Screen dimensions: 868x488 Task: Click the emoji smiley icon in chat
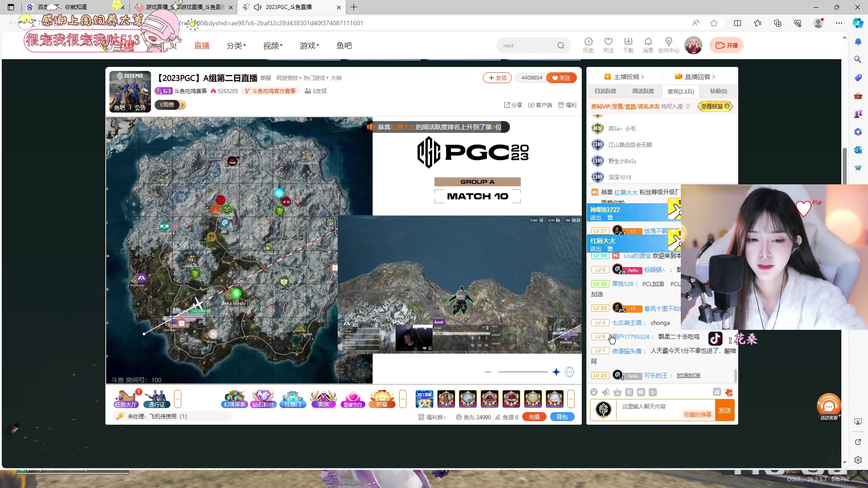[594, 392]
